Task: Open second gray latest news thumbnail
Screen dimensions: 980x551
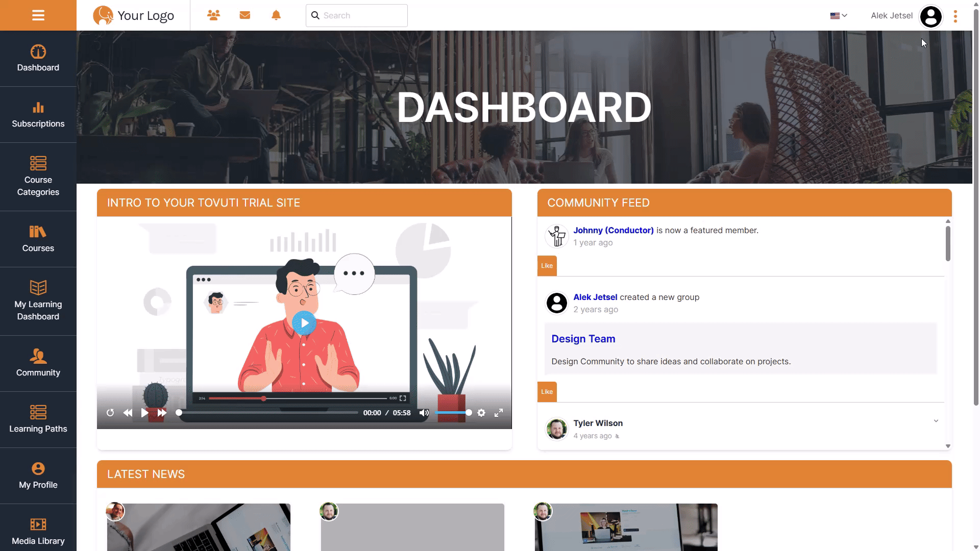Action: point(412,527)
